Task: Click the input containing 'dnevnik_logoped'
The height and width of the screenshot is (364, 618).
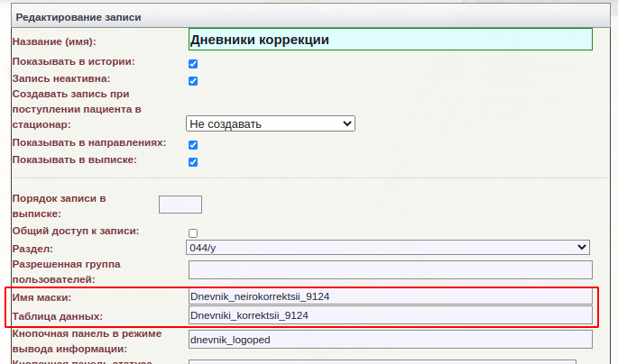Action: pos(390,341)
